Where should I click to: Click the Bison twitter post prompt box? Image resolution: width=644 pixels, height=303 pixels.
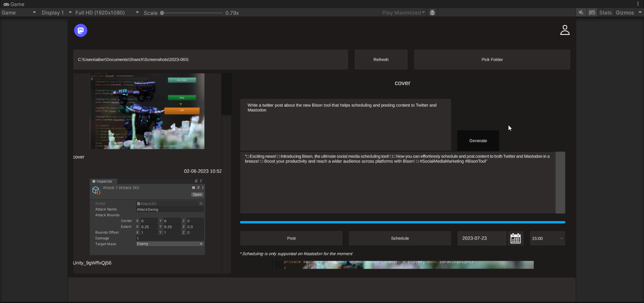point(345,124)
